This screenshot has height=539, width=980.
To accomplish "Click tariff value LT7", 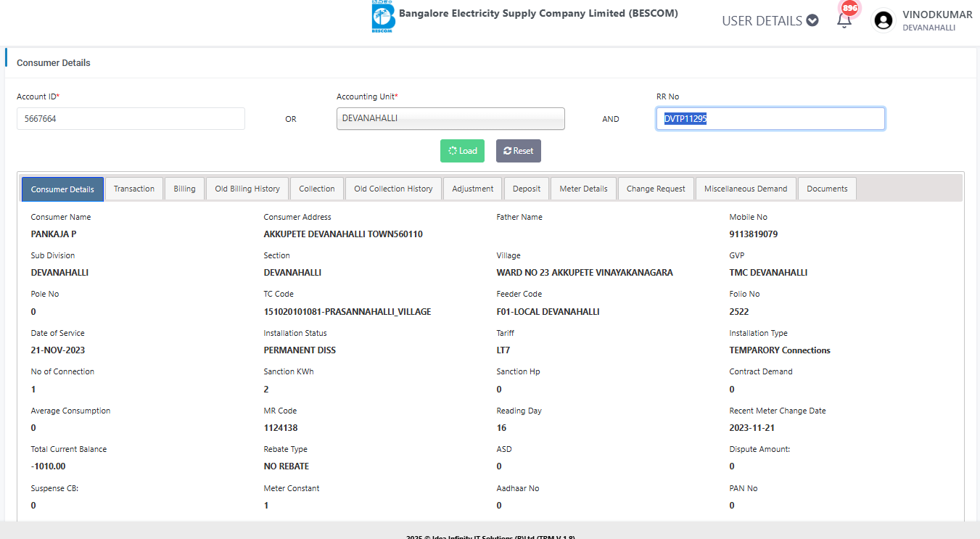I will (x=503, y=350).
